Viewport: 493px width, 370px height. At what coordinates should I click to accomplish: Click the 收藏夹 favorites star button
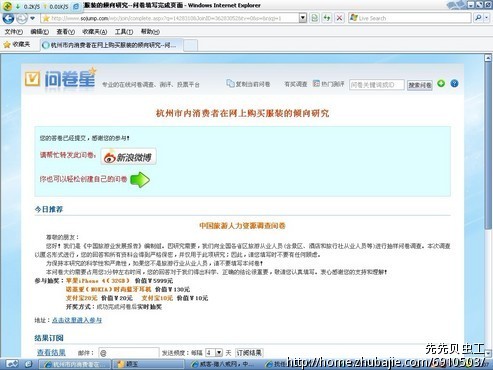pos(17,44)
